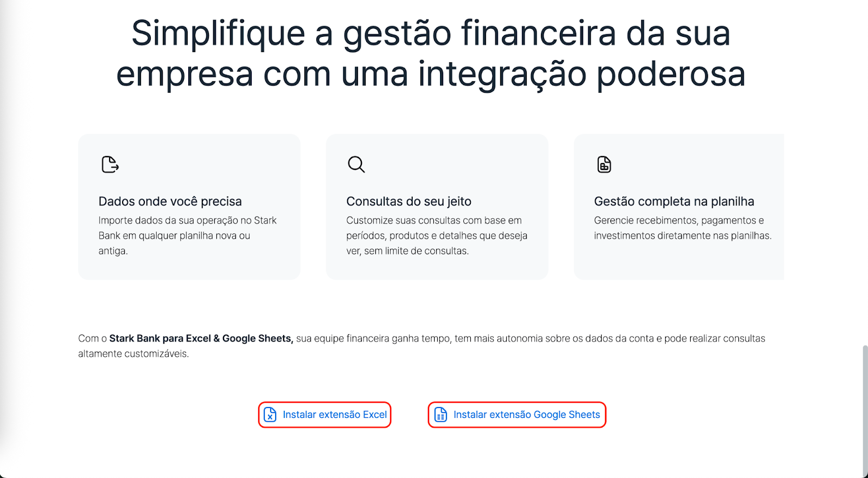The height and width of the screenshot is (478, 868).
Task: Select the Gestão completa na planilha heading
Action: point(674,202)
